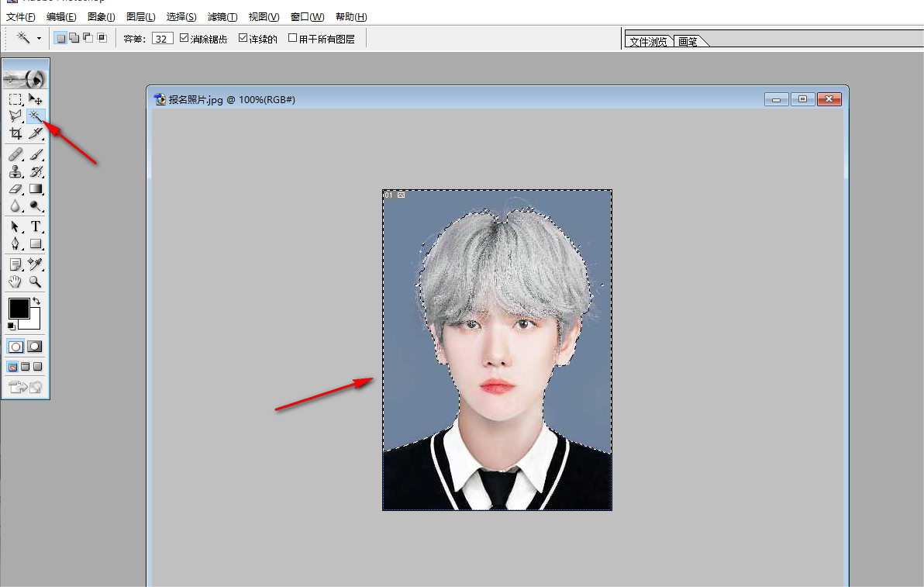Choose the Clone Stamp tool
This screenshot has width=924, height=587.
tap(15, 171)
